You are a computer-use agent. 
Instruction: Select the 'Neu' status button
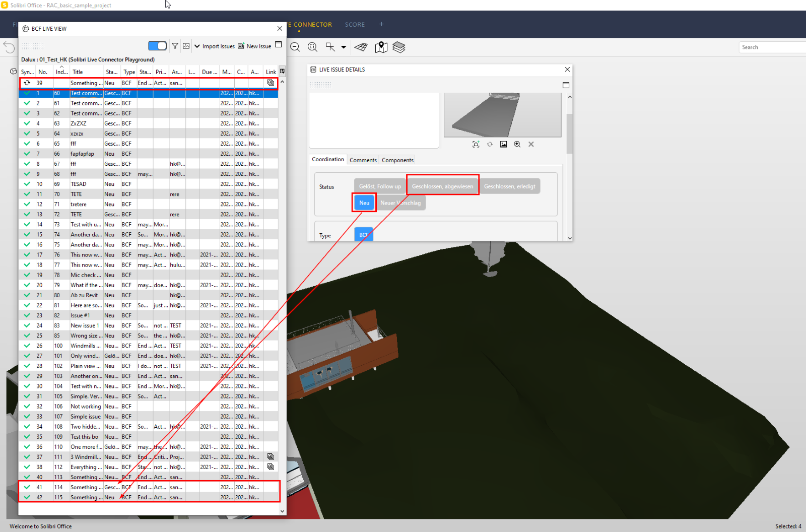tap(364, 203)
